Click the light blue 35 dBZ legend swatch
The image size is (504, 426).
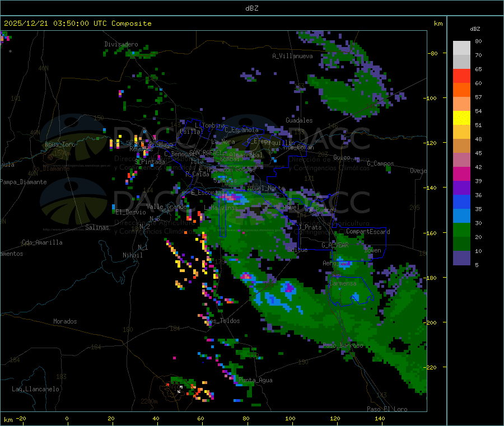pos(461,216)
